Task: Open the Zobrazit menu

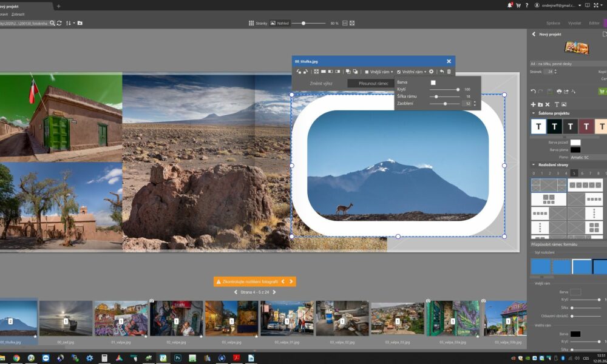Action: (18, 15)
